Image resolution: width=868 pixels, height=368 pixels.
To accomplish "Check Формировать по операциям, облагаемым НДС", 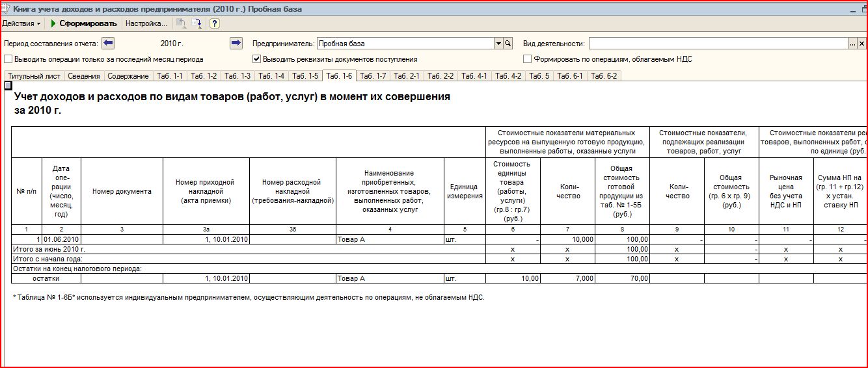I will 528,59.
